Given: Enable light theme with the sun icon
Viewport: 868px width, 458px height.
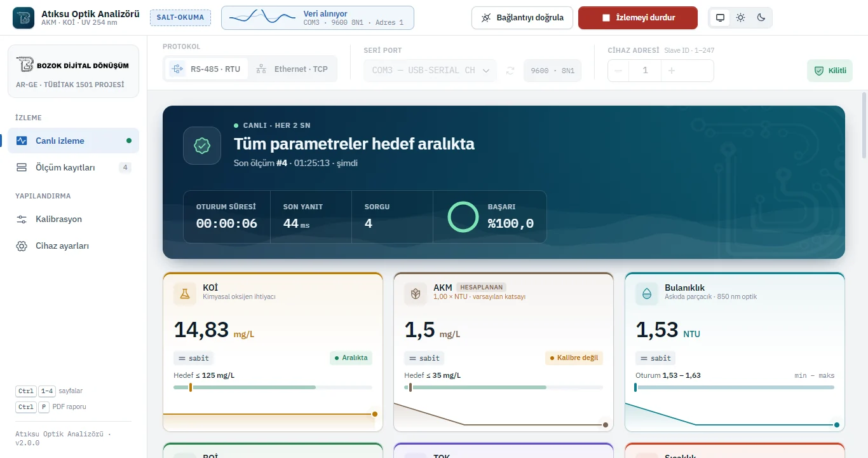Looking at the screenshot, I should (x=741, y=18).
